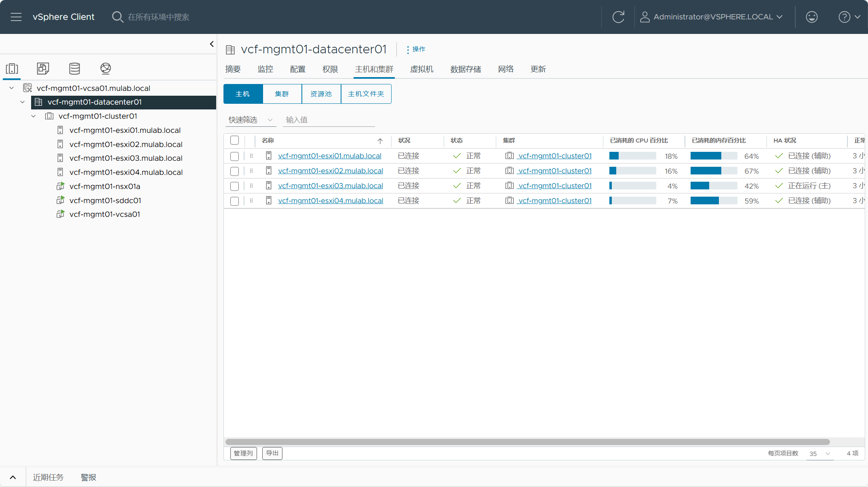Click the VMs and templates icon
Viewport: 868px width, 487px height.
pos(42,68)
